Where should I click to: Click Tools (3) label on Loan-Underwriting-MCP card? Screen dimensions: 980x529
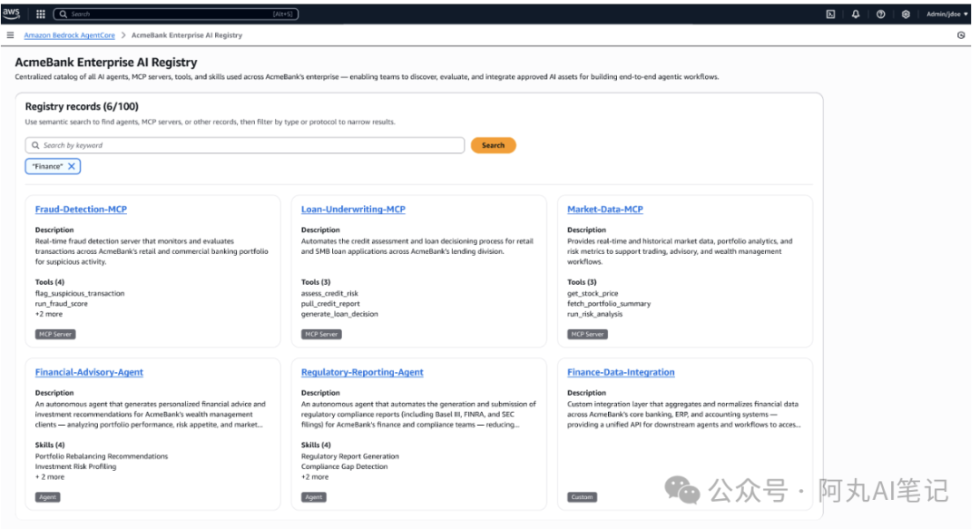(x=316, y=282)
